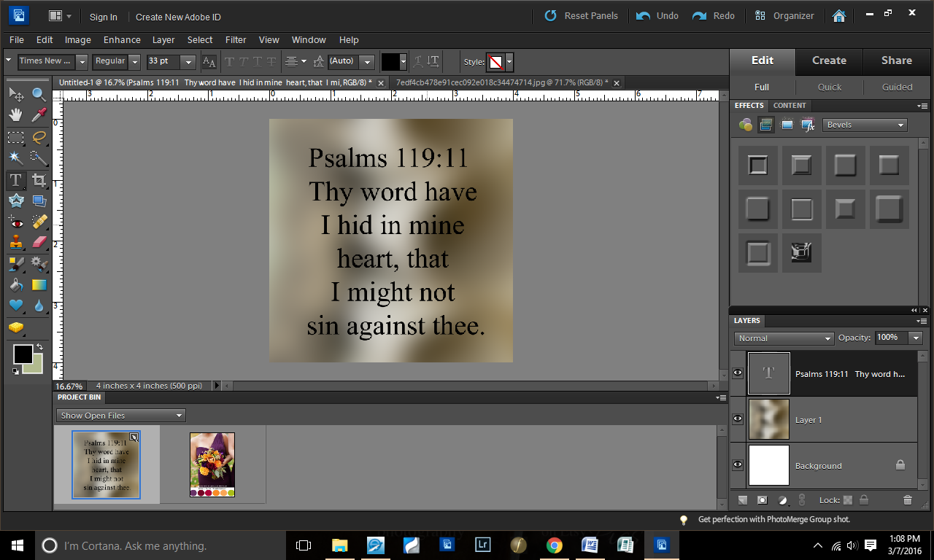Choose the Hand tool
Screen dimensions: 934x560
(16, 114)
